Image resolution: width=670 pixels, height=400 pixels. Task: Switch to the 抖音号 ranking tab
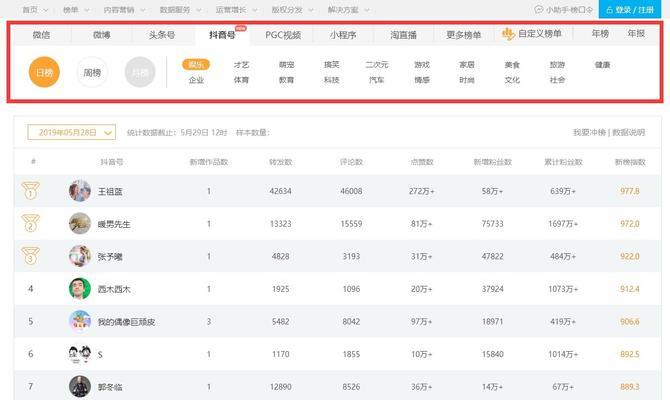coord(222,35)
